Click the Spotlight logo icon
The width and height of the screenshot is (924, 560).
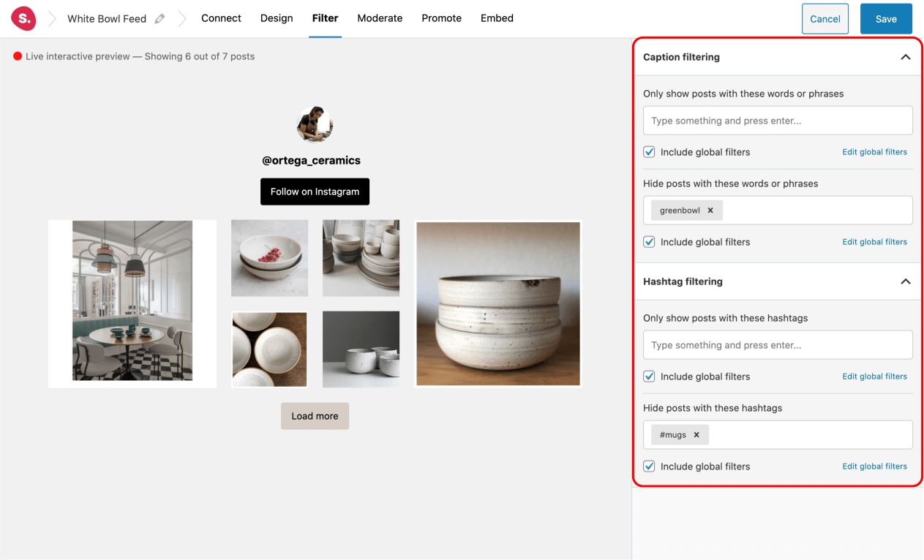(x=23, y=18)
